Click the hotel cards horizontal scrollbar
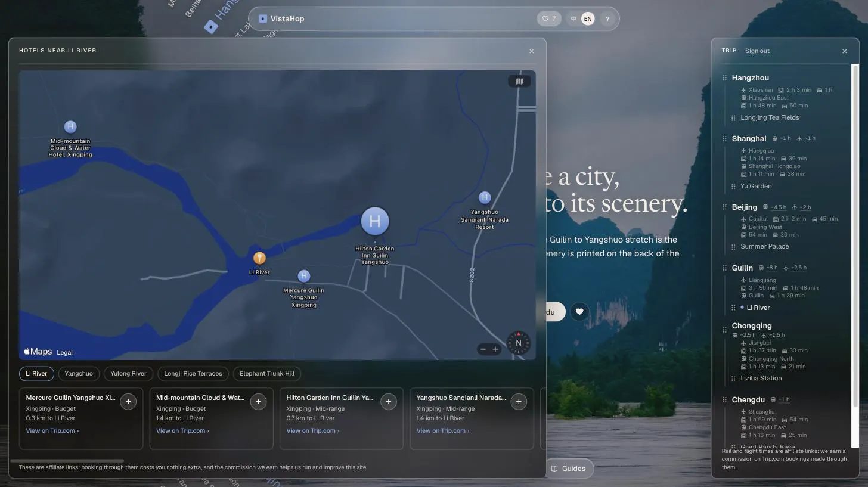This screenshot has height=487, width=868. click(67, 461)
